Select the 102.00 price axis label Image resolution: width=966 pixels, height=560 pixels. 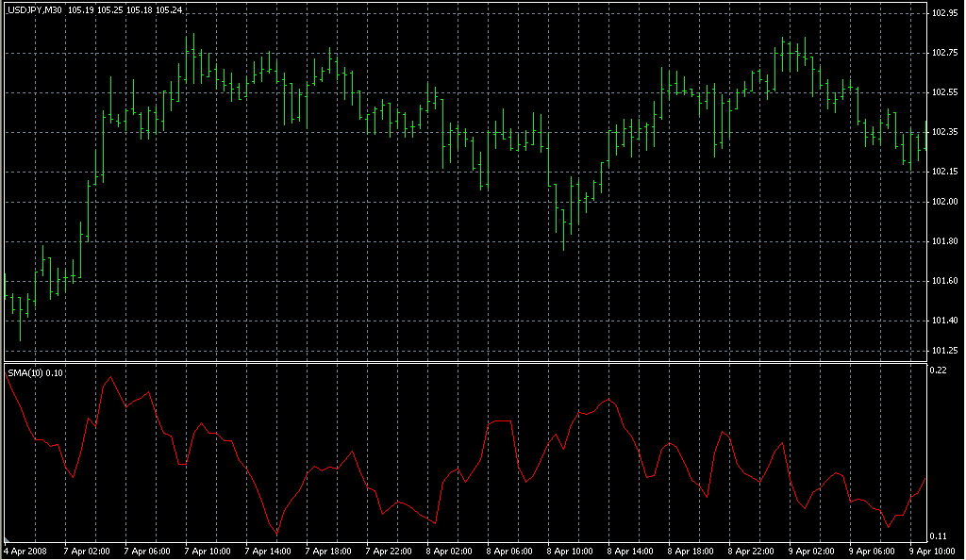[x=944, y=202]
